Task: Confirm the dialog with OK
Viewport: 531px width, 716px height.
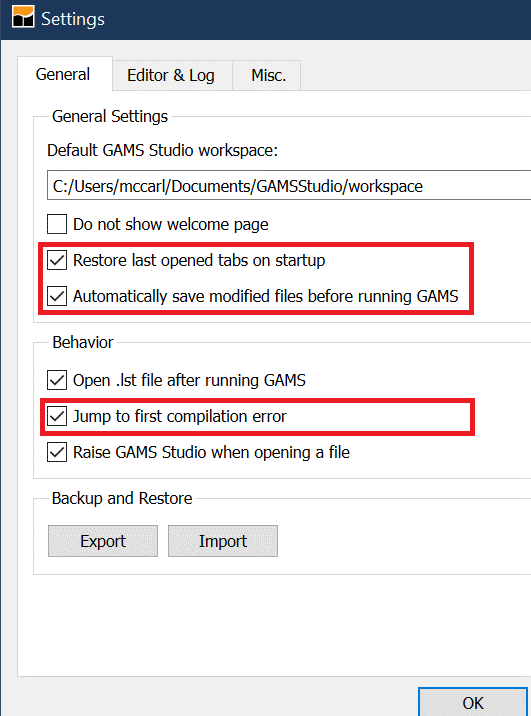Action: pos(473,702)
